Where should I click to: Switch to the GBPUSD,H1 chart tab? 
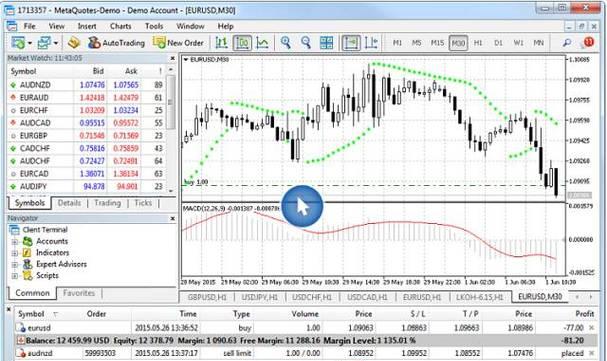(207, 297)
